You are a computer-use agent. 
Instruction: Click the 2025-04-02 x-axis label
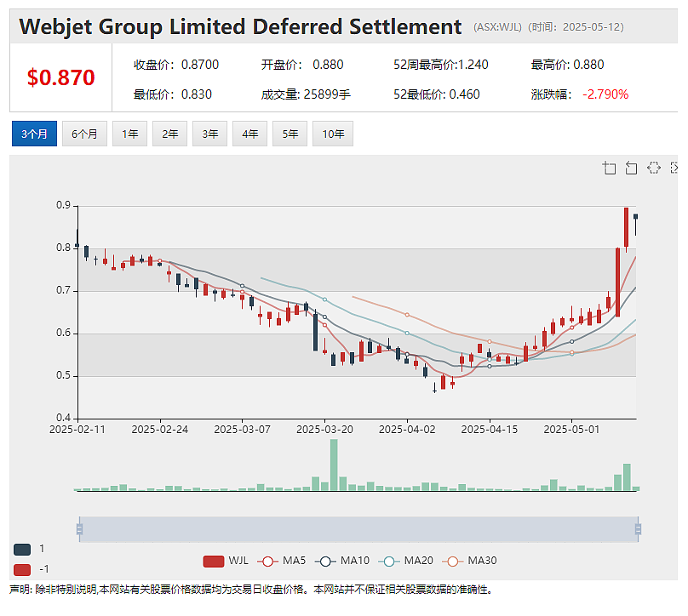tap(407, 429)
